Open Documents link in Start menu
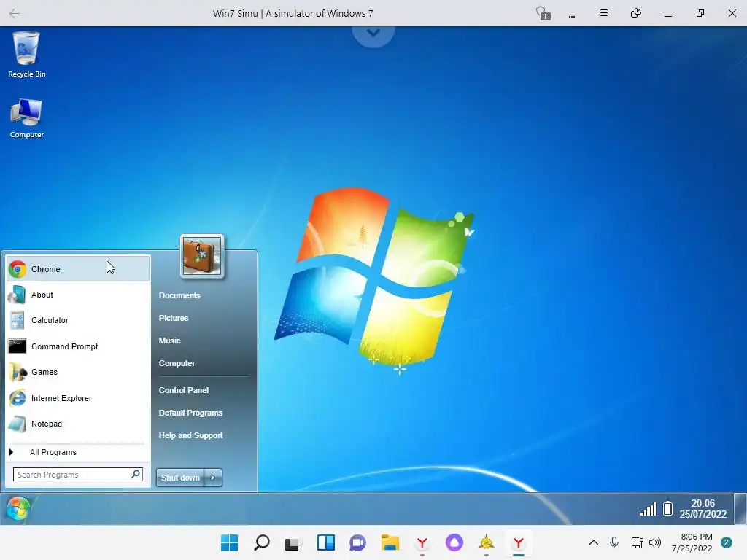 point(179,295)
